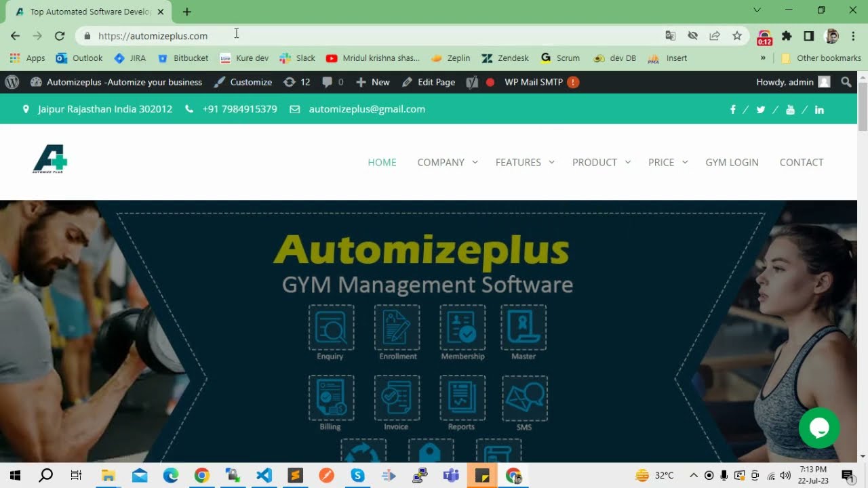This screenshot has width=868, height=488.
Task: Open File Explorer from the taskbar
Action: [x=108, y=476]
